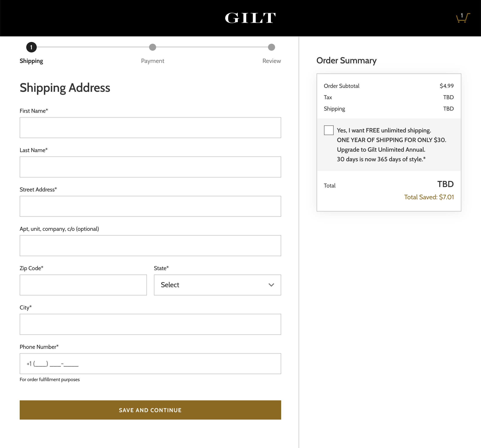Focus the Zip Code field
The height and width of the screenshot is (448, 481).
click(83, 285)
